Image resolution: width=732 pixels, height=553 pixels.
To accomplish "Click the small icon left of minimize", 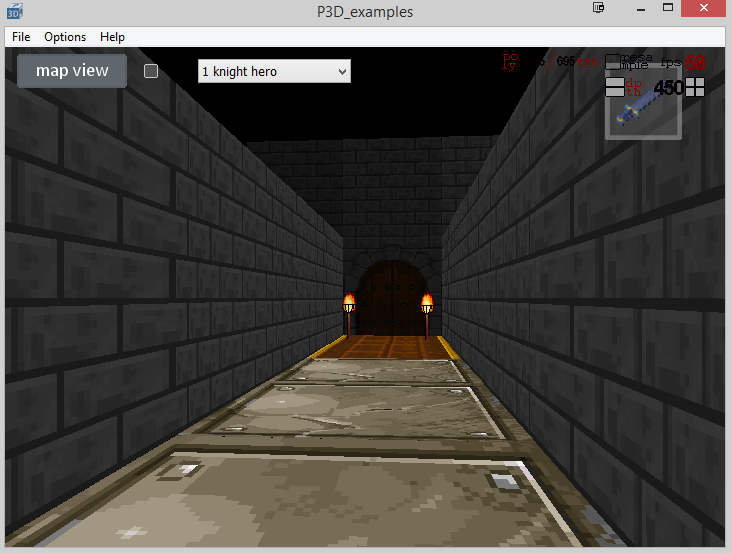I will [x=599, y=9].
